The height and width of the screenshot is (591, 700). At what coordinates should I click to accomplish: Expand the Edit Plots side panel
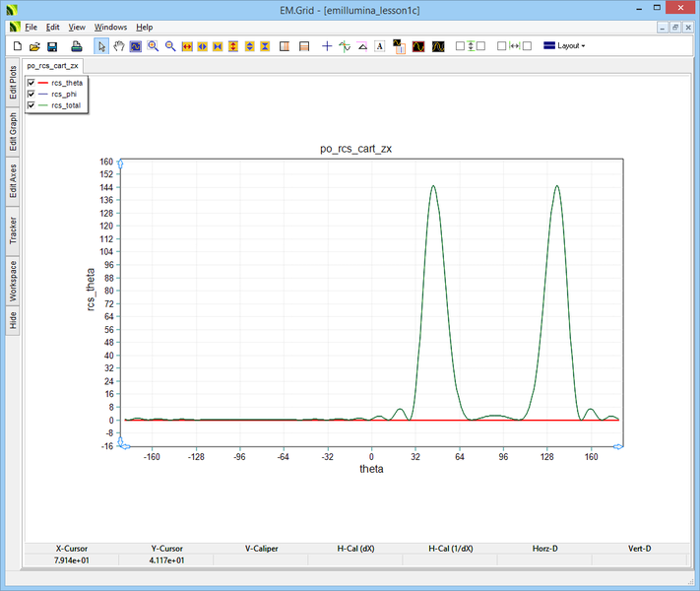point(13,84)
